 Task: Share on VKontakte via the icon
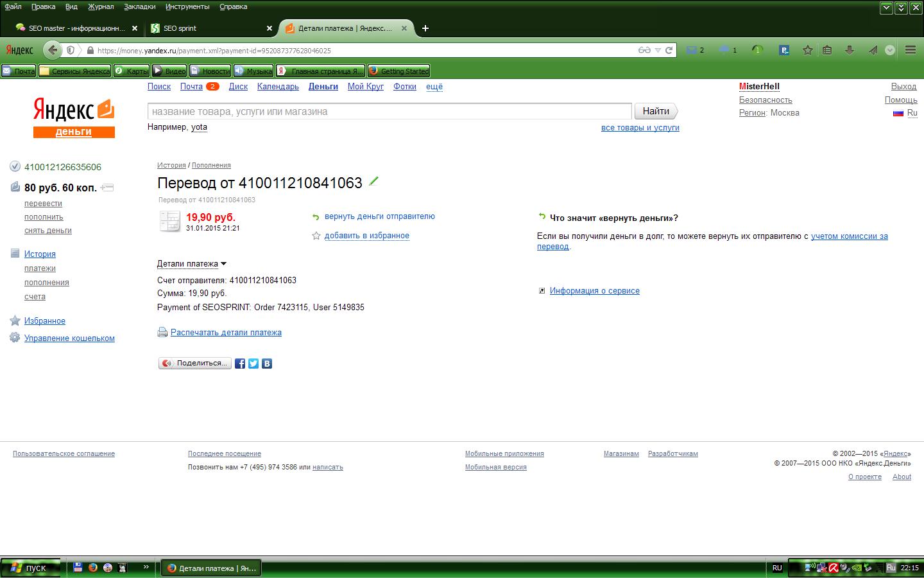[267, 363]
